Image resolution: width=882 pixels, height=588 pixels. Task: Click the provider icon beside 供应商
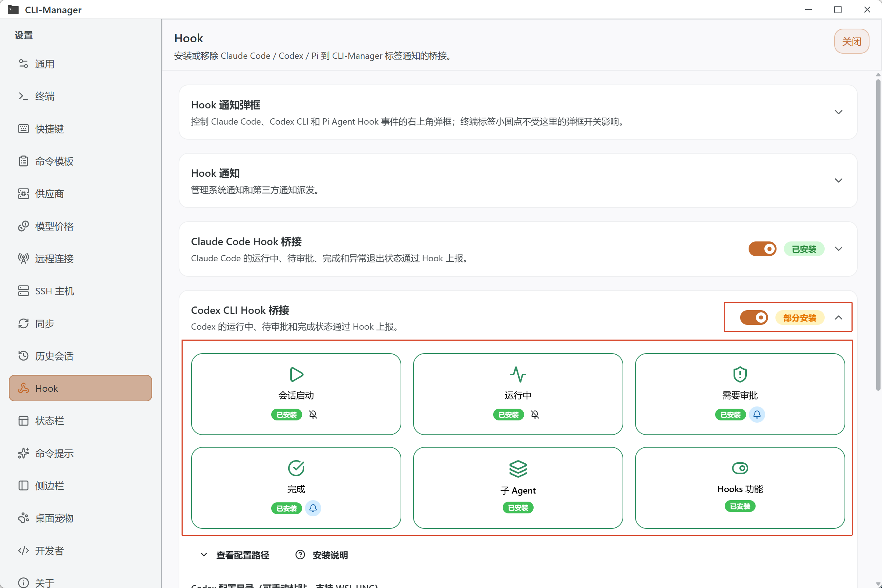23,194
